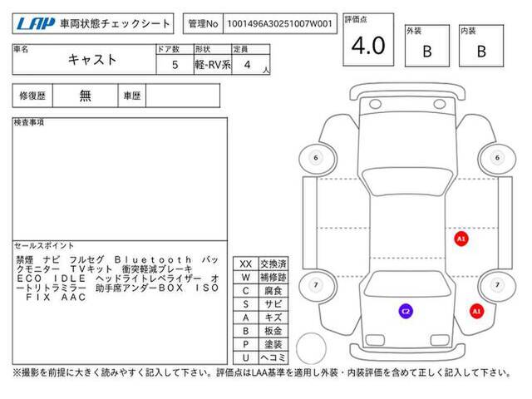Select the lower-left tire circle labeled 7

coord(315,285)
